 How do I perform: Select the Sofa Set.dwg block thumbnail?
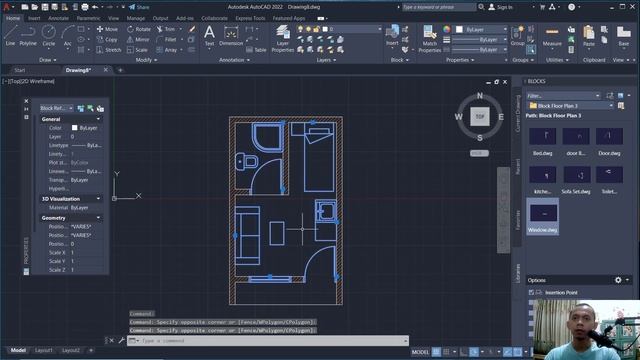pyautogui.click(x=576, y=175)
